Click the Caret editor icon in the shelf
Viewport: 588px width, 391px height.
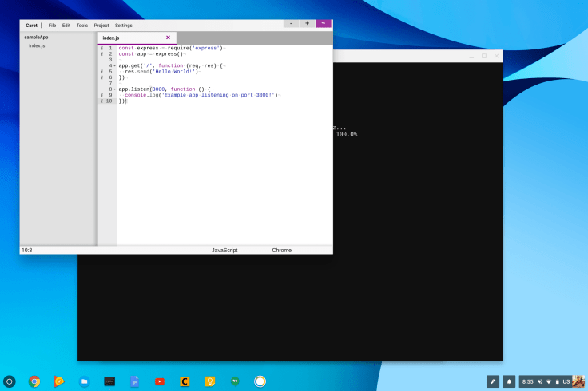pos(185,381)
